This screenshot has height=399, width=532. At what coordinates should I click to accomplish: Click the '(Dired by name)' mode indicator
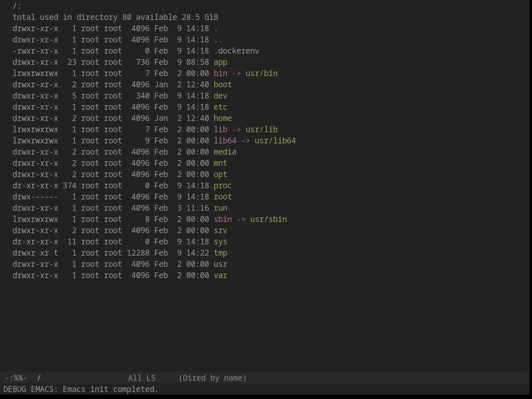tap(212, 378)
